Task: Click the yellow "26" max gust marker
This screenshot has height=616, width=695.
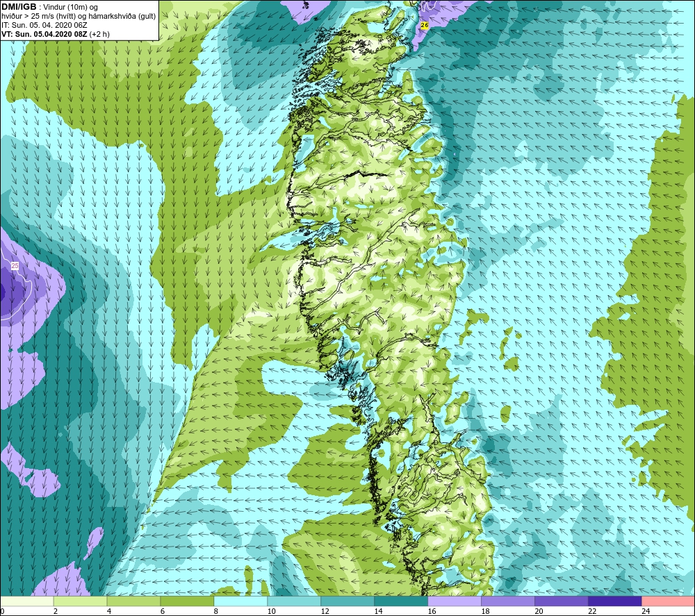Action: [424, 25]
